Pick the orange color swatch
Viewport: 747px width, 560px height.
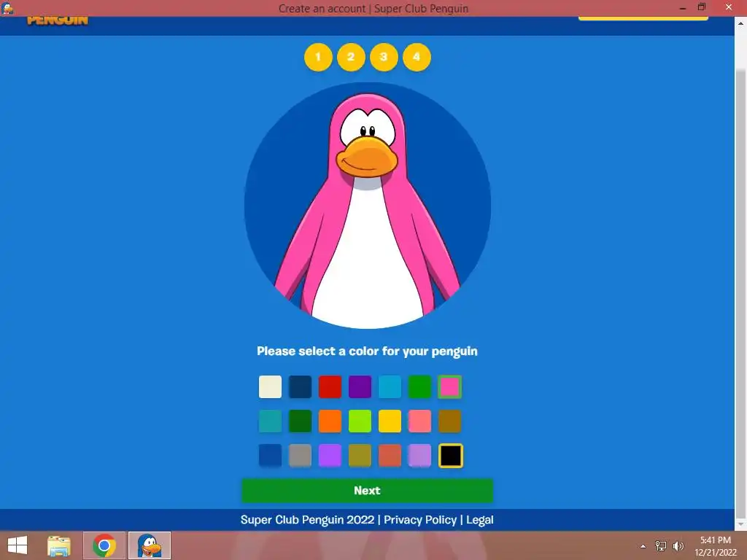pyautogui.click(x=330, y=421)
